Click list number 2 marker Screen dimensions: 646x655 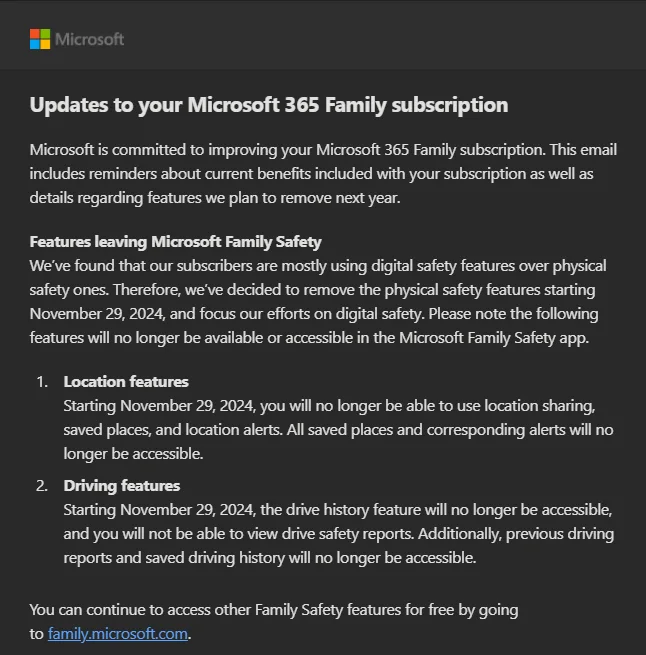(x=42, y=485)
